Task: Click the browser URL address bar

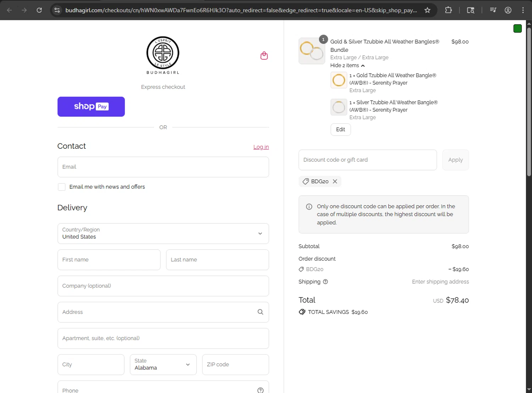Action: pos(241,10)
